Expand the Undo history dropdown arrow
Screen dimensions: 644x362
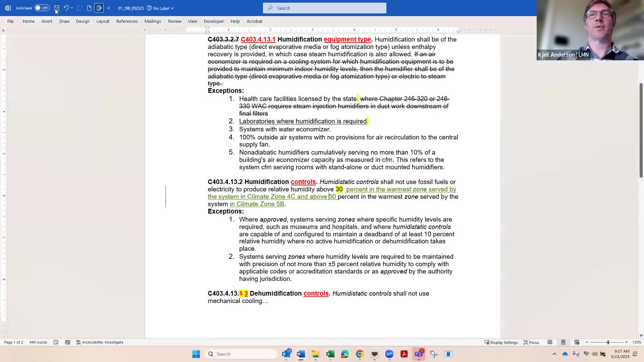click(72, 8)
